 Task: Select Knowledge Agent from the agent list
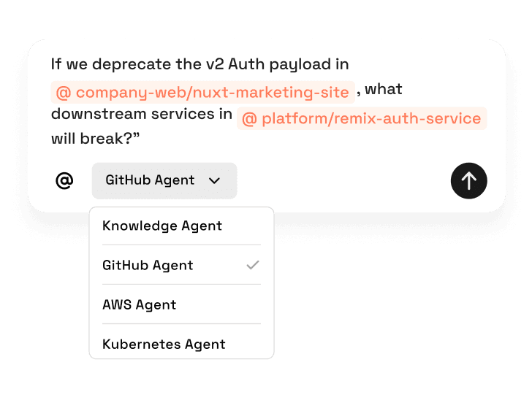click(x=162, y=226)
